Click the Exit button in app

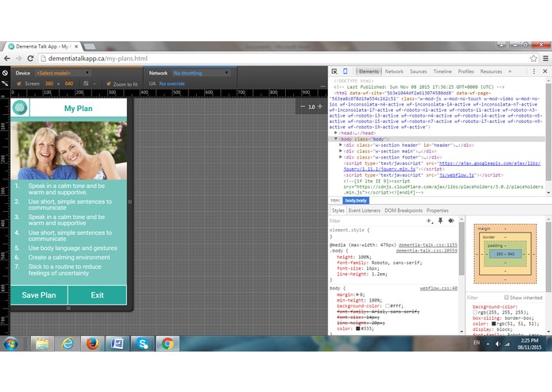(x=97, y=295)
